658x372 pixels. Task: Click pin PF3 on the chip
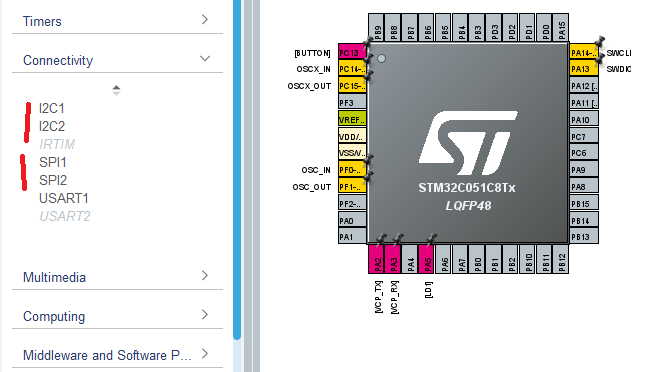(352, 102)
